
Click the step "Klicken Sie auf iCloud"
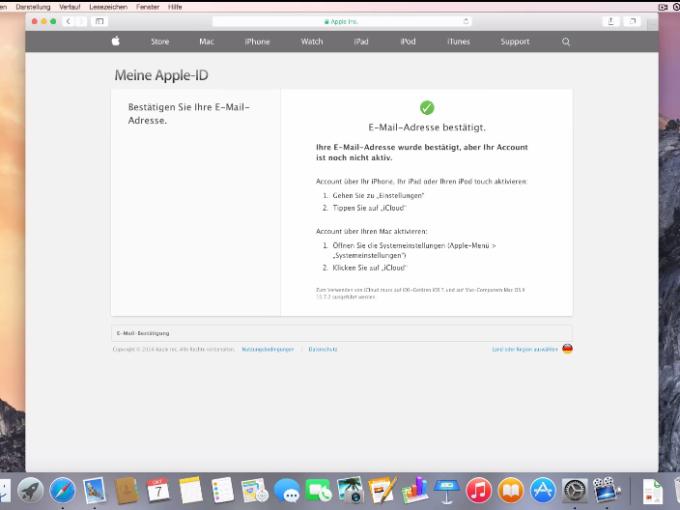click(x=369, y=268)
